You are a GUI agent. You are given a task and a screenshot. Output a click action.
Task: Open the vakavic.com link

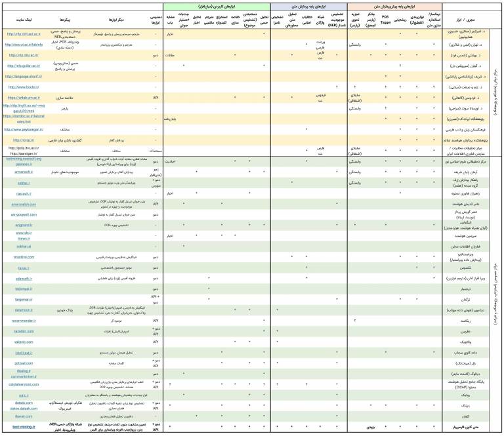click(x=24, y=342)
